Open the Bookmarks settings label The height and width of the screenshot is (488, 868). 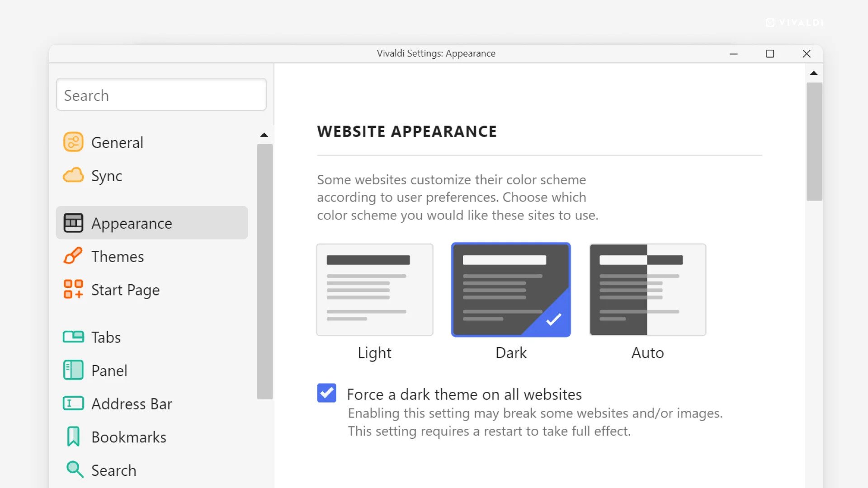[x=129, y=437]
